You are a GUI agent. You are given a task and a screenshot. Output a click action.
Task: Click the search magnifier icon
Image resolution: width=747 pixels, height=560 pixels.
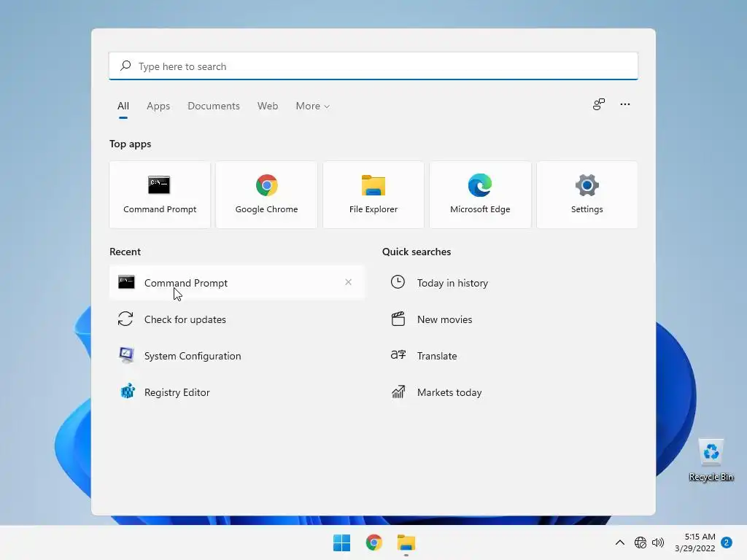click(x=125, y=66)
